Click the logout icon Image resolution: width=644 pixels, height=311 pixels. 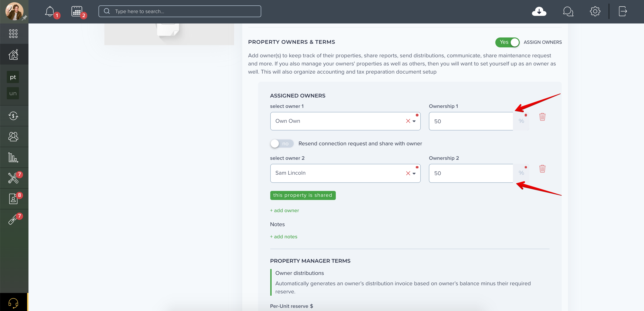pyautogui.click(x=623, y=11)
